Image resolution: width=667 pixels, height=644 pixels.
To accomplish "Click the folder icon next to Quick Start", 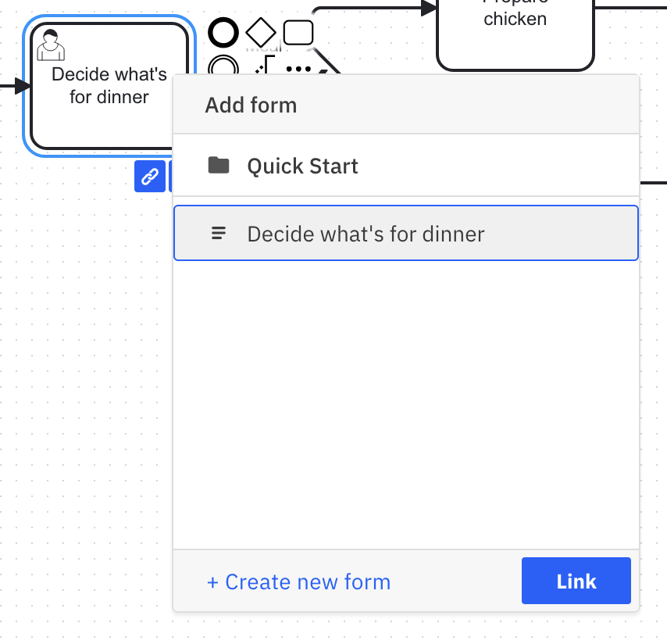I will (x=219, y=165).
